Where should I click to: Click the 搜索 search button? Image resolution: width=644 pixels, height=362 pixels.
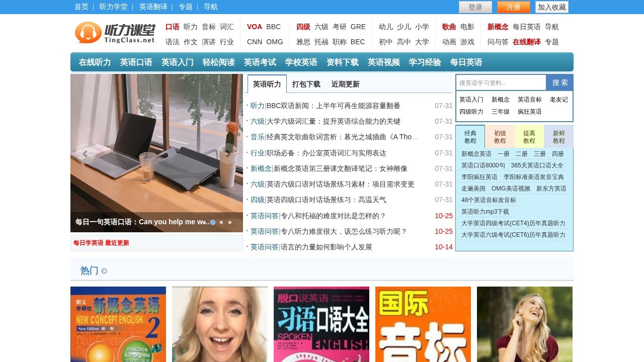559,82
